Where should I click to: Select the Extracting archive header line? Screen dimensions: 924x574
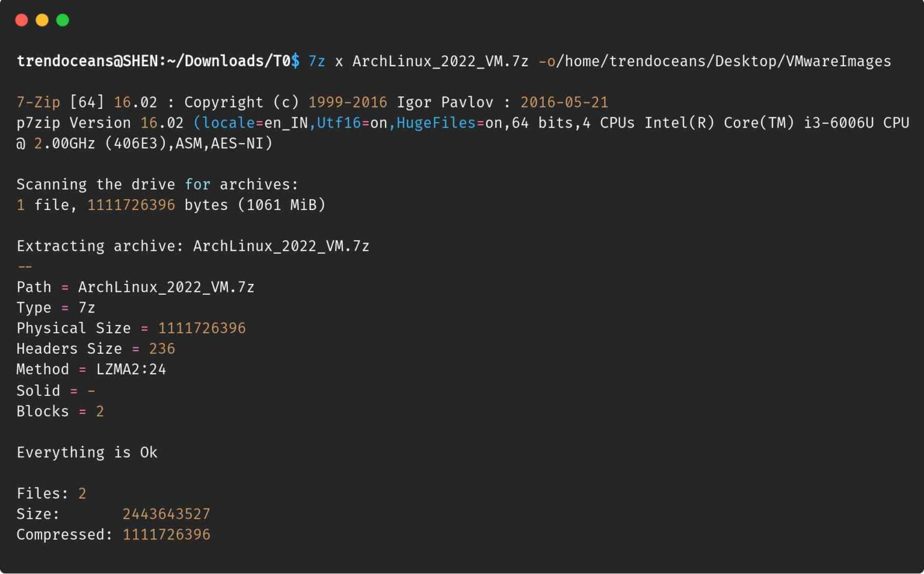click(193, 245)
